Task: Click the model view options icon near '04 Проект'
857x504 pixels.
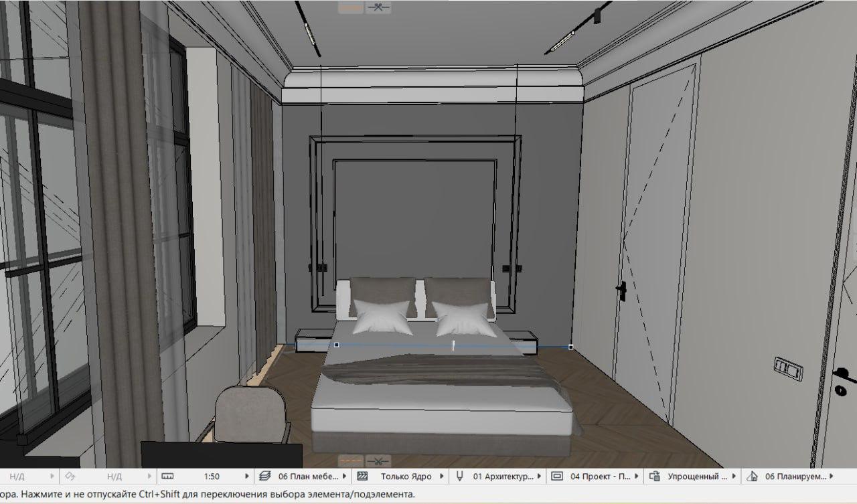Action: 557,477
